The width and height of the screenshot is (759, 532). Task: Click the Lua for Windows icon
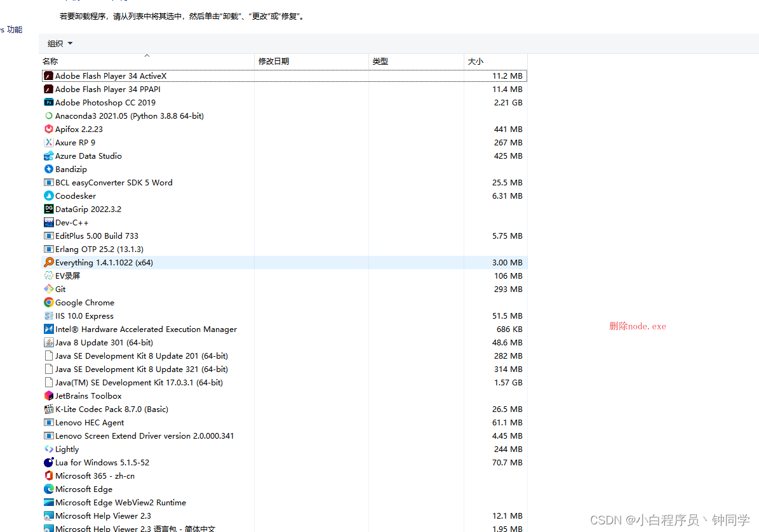pos(48,462)
